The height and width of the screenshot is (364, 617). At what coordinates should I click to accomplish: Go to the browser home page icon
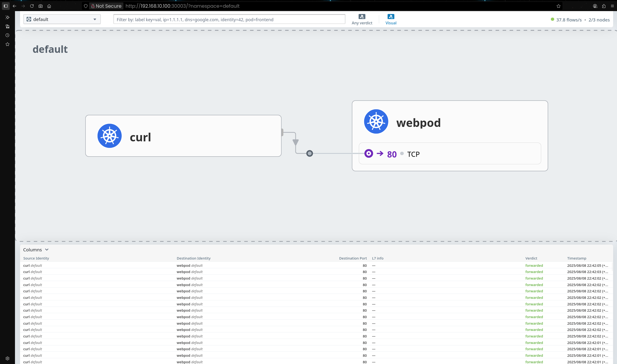click(49, 6)
